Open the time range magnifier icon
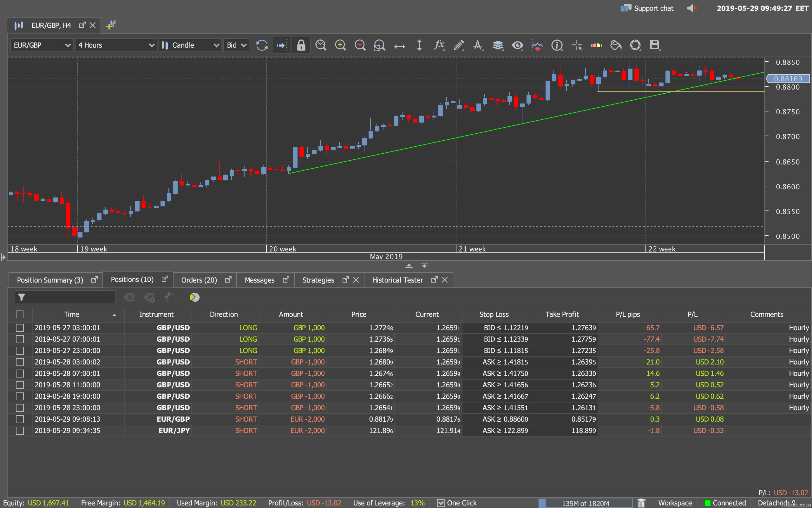 321,45
